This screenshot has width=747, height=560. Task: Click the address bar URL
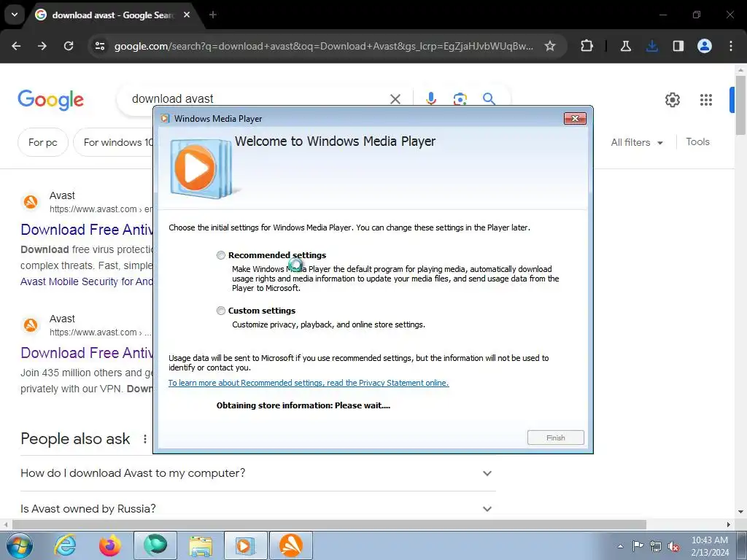point(323,46)
